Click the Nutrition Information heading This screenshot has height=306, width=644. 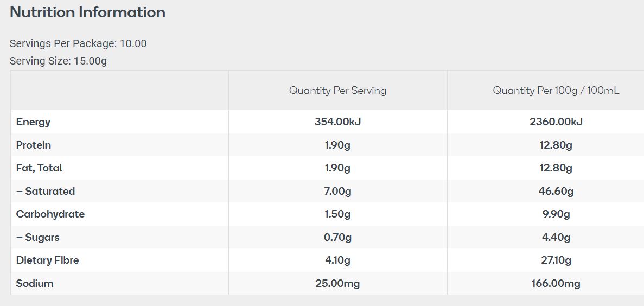coord(87,12)
